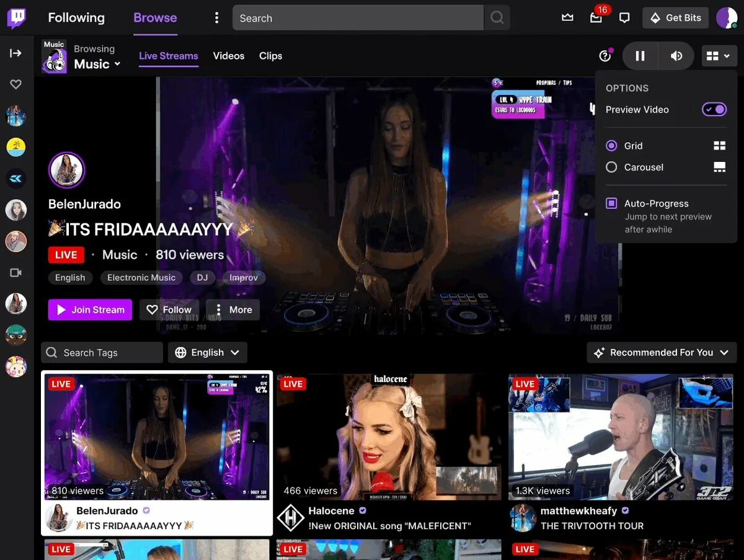Click the Music category link beside LIVE

(x=120, y=255)
